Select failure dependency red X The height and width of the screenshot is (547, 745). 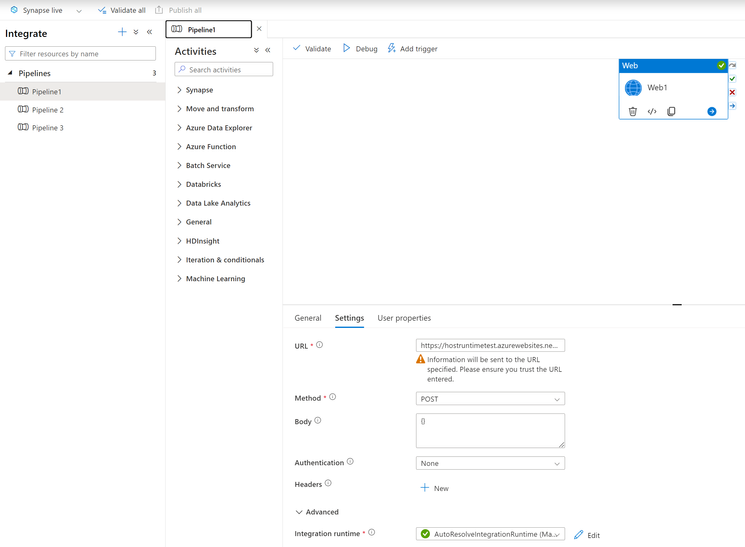pyautogui.click(x=732, y=92)
